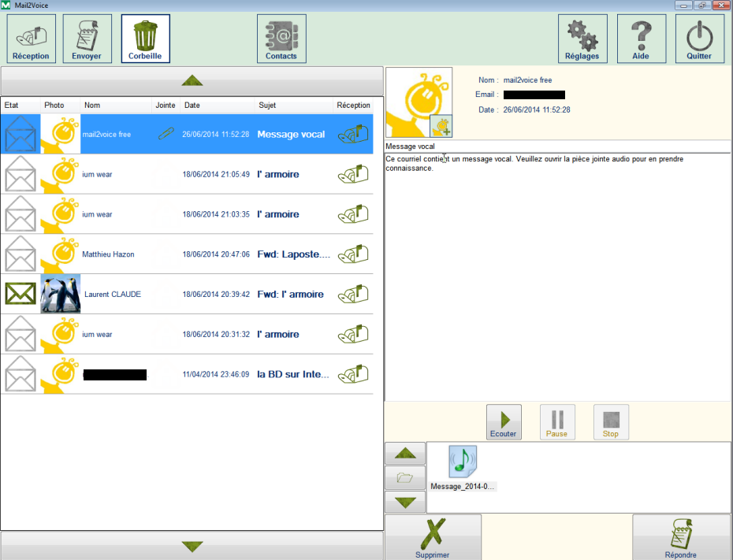733x560 pixels.
Task: Sort messages by the Date column
Action: [218, 106]
